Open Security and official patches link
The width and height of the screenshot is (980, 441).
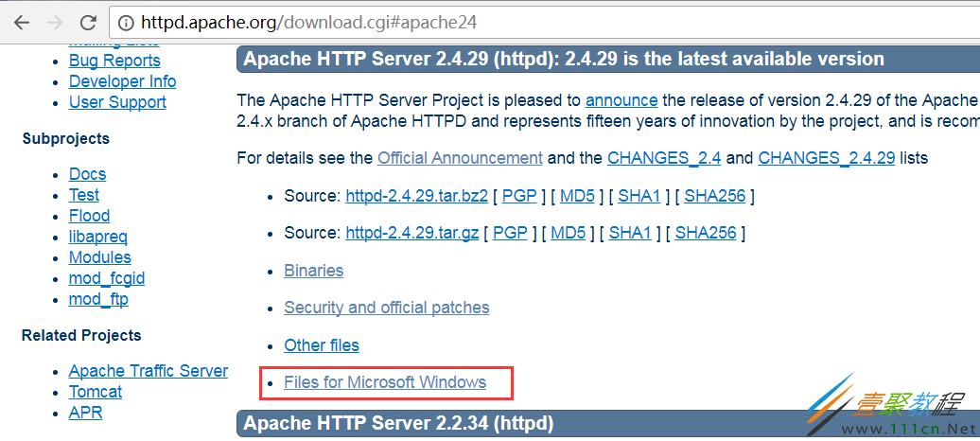pyautogui.click(x=387, y=308)
